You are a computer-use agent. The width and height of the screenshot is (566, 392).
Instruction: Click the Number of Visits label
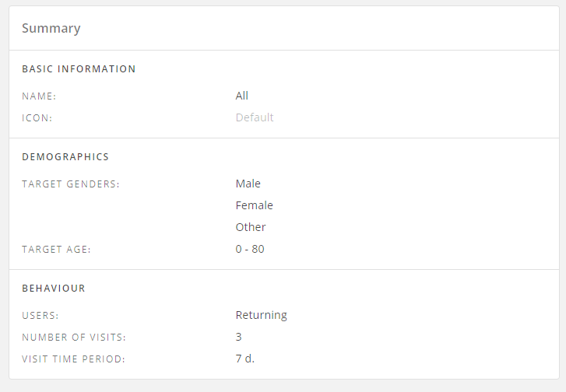[74, 338]
